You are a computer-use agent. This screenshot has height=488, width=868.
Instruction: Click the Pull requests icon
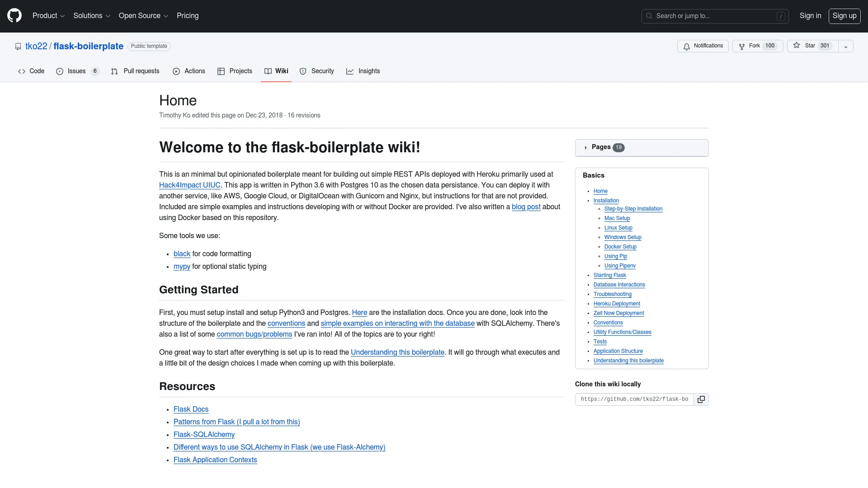[x=114, y=71]
